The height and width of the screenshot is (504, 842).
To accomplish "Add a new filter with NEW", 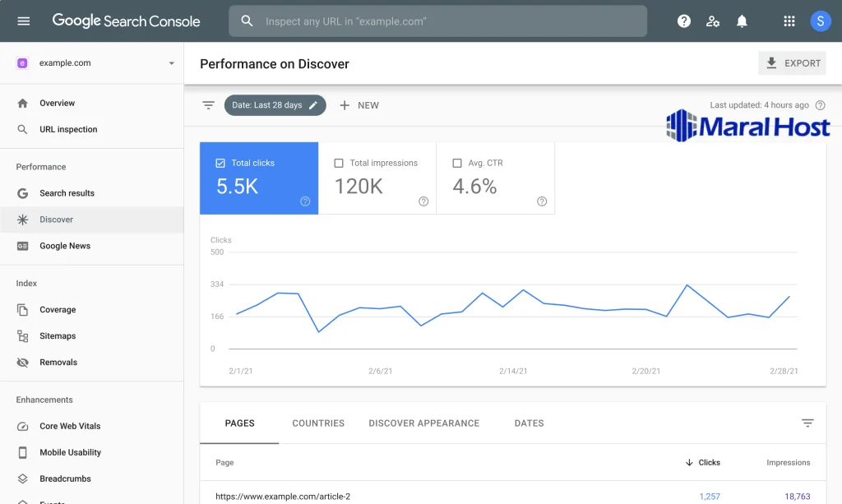I will 359,105.
